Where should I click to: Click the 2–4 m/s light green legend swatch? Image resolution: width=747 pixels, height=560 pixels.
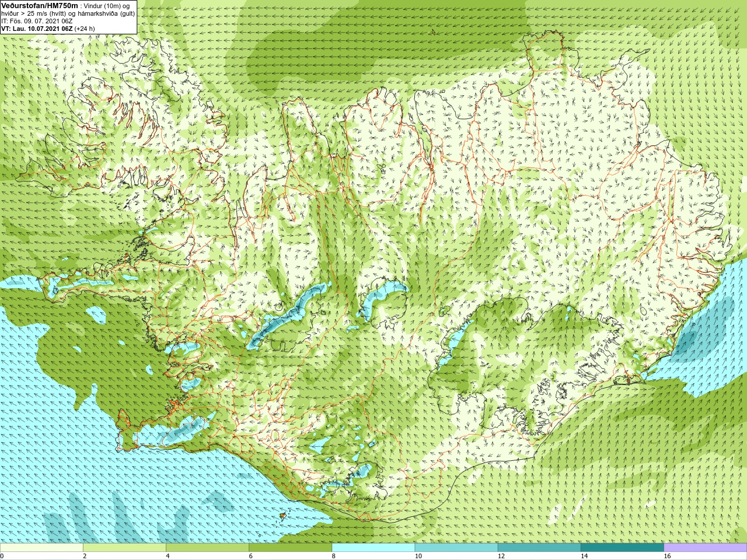coord(124,548)
